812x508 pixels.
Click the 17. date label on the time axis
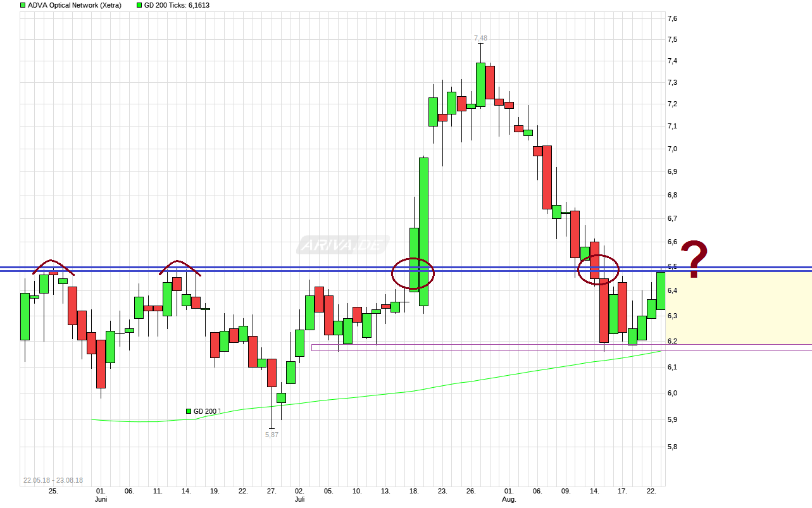623,491
